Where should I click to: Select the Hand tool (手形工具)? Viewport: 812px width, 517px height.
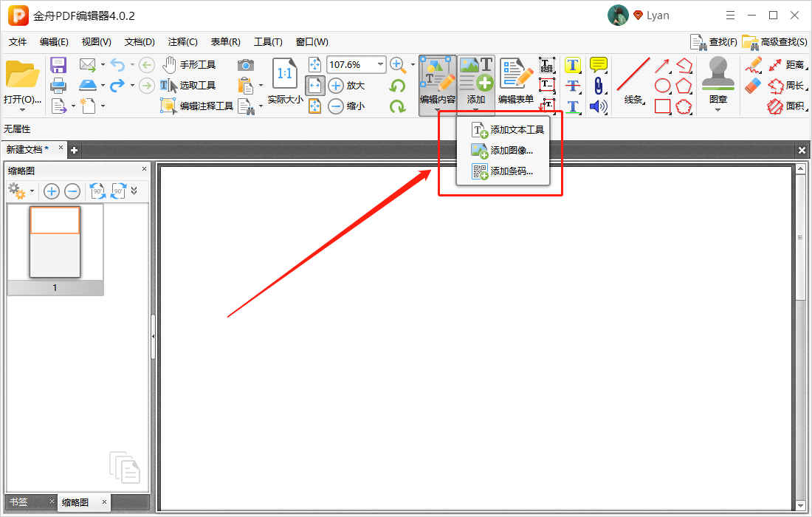(x=189, y=65)
